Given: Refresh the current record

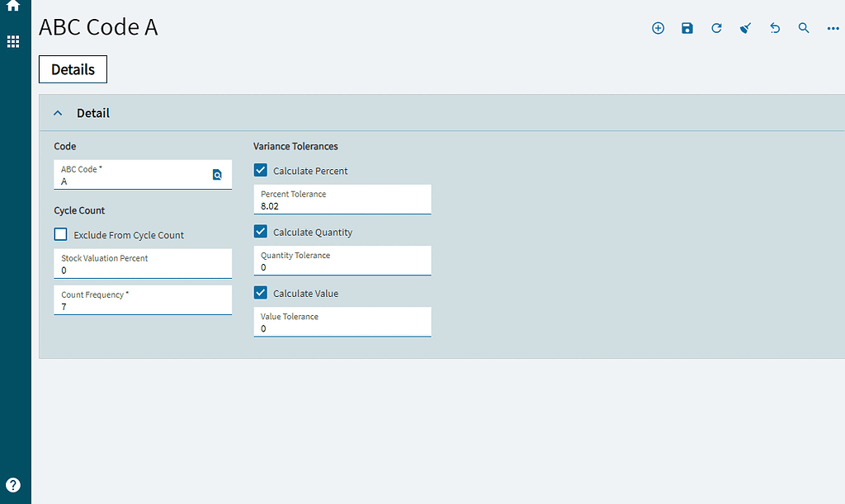Looking at the screenshot, I should click(716, 27).
